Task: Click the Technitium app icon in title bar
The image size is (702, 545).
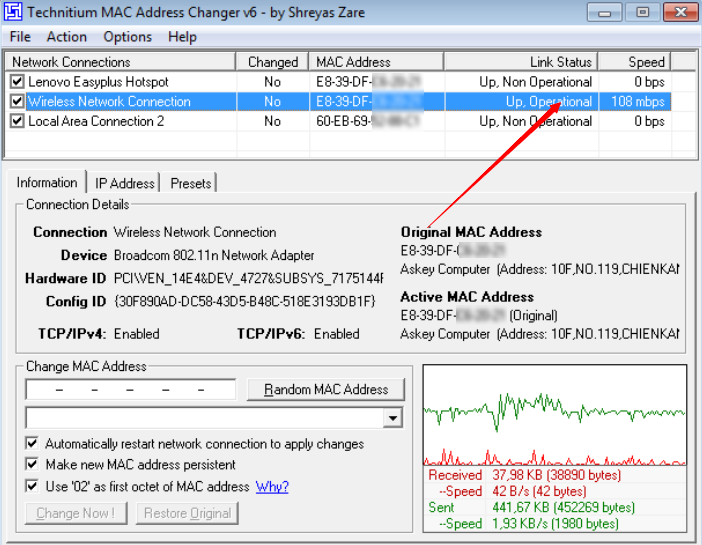Action: coord(13,12)
